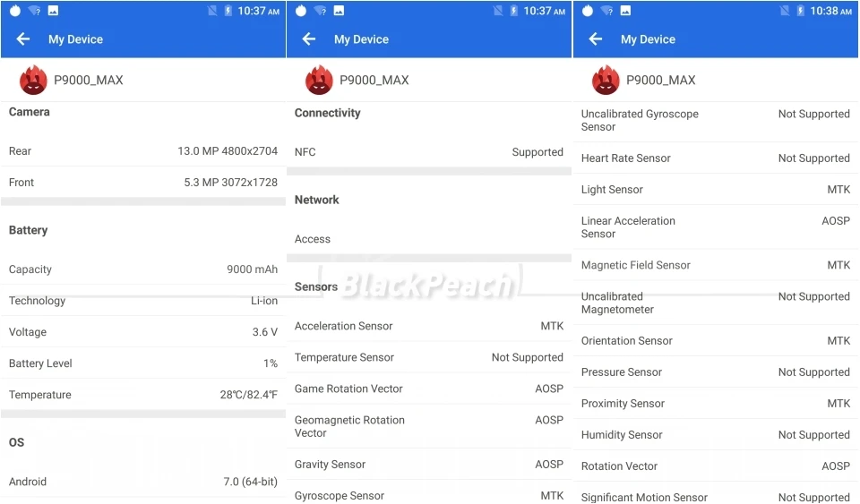Select the Heart Rate Sensor row

(716, 158)
